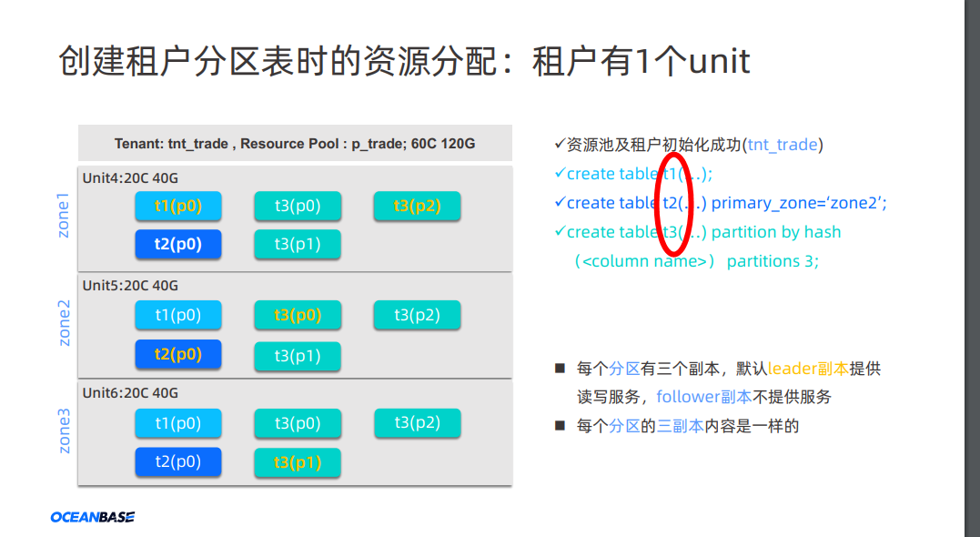The image size is (980, 537).
Task: Select the t3(p0) leader box in Unit5
Action: tap(298, 315)
